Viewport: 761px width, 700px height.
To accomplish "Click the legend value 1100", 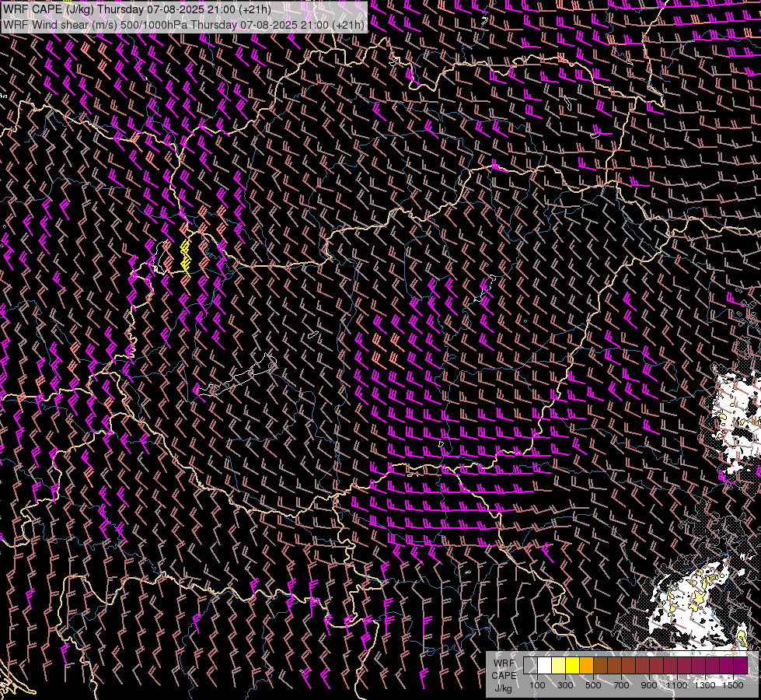I will [677, 685].
